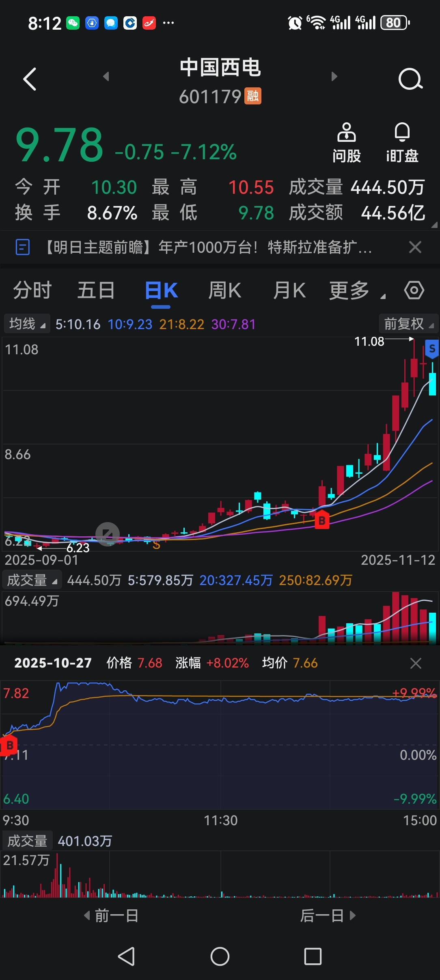Tap the red B buy marker on K-line

coord(322,520)
